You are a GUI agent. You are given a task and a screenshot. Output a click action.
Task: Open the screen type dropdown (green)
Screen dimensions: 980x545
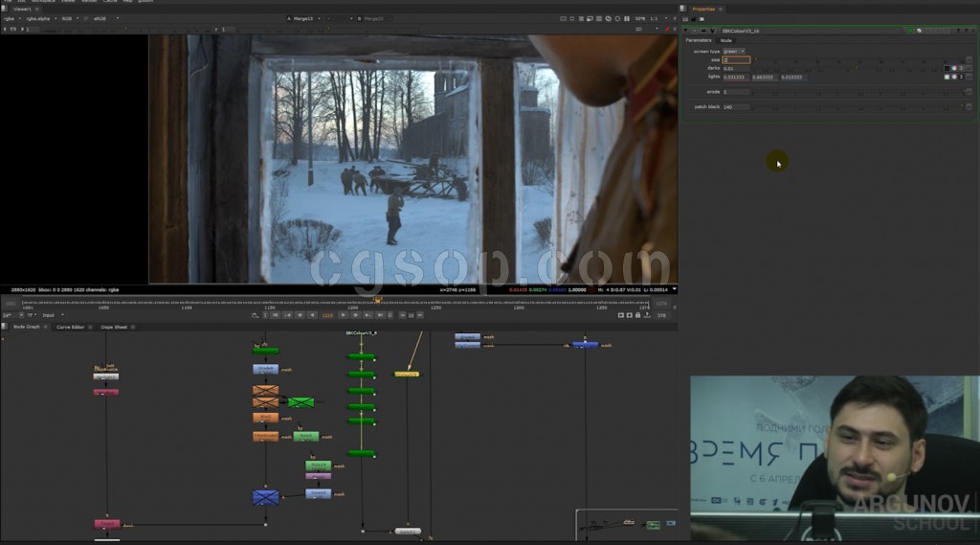(734, 52)
